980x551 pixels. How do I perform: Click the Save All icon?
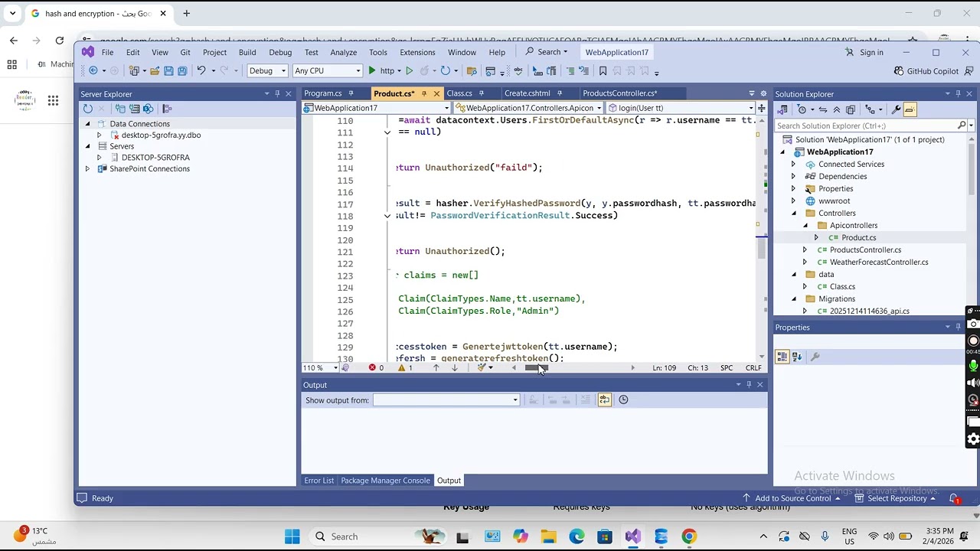182,70
